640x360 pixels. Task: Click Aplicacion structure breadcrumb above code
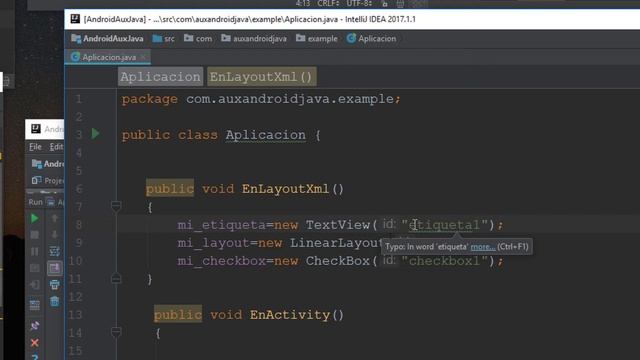(x=160, y=77)
